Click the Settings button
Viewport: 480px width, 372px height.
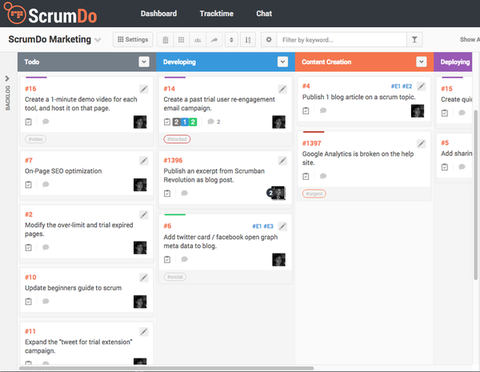pos(133,40)
